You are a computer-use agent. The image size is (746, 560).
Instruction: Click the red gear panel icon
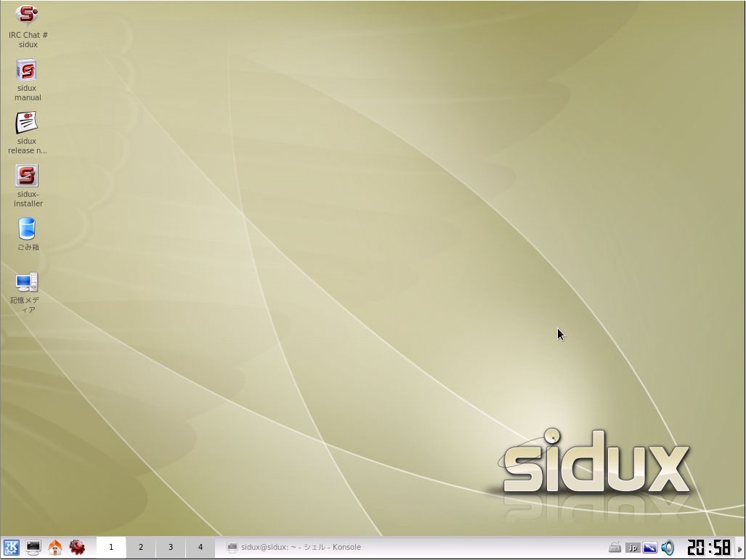(x=77, y=548)
